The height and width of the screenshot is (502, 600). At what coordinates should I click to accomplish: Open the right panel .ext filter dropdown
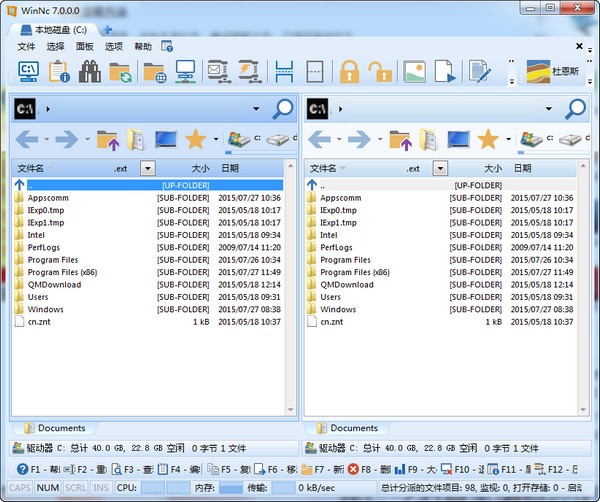pos(441,169)
